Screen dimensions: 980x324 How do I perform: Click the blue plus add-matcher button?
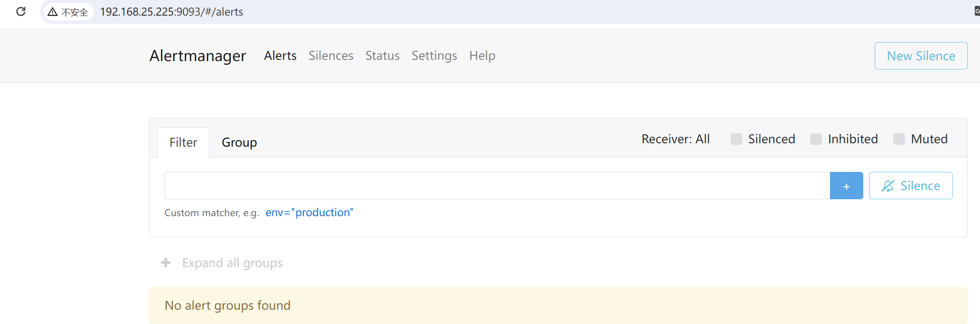[x=846, y=186]
